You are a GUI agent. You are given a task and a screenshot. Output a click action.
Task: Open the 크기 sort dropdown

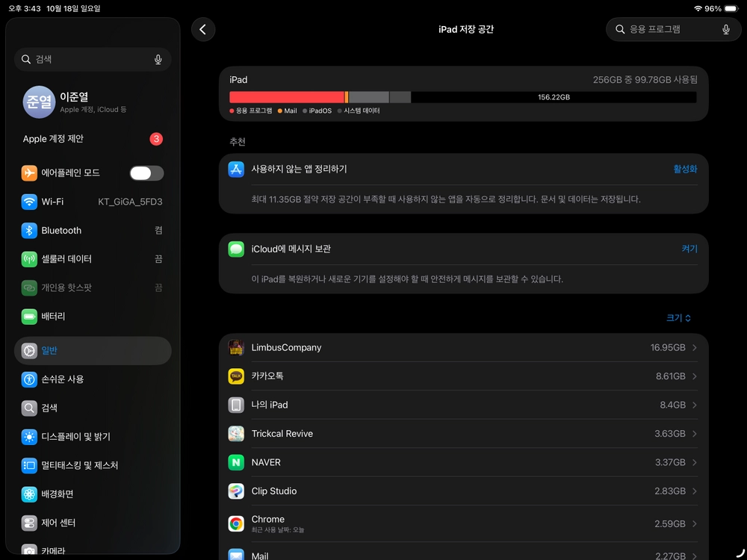[678, 317]
